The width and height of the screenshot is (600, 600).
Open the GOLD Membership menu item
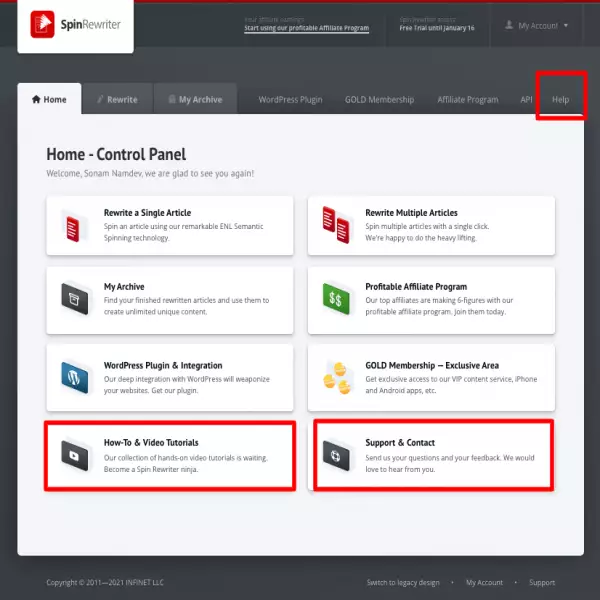(x=379, y=99)
